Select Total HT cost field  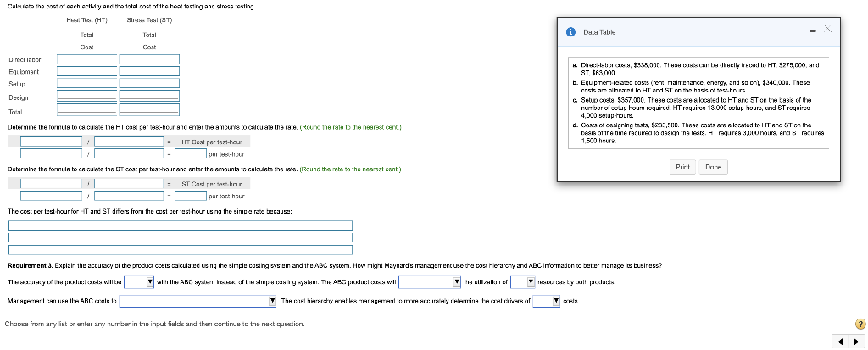click(x=87, y=111)
